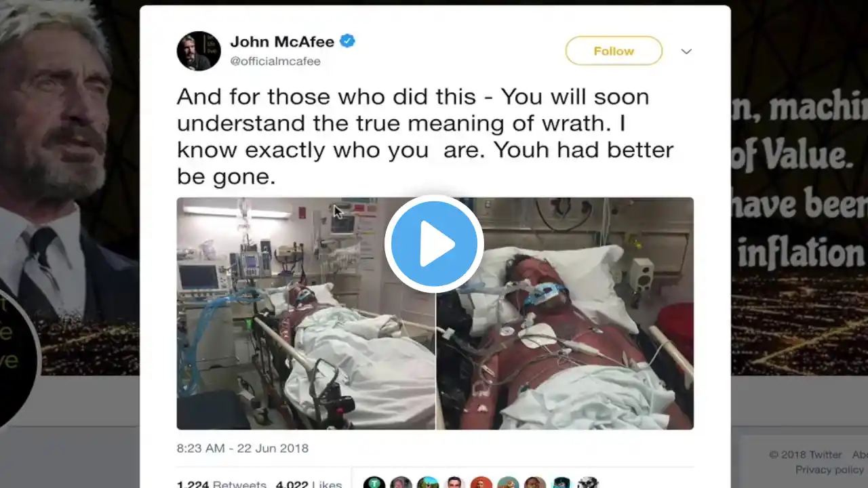Click the blue liker avatar near row end
The height and width of the screenshot is (488, 868).
click(561, 483)
